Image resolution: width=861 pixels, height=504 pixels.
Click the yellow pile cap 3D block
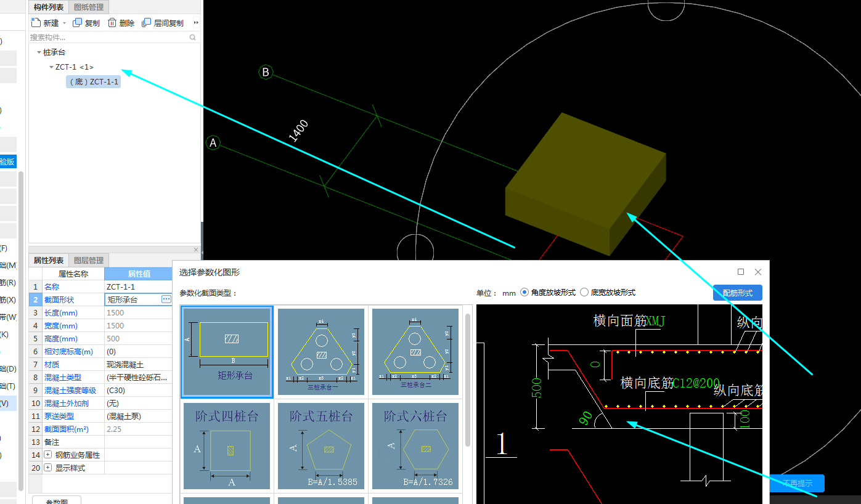[586, 184]
